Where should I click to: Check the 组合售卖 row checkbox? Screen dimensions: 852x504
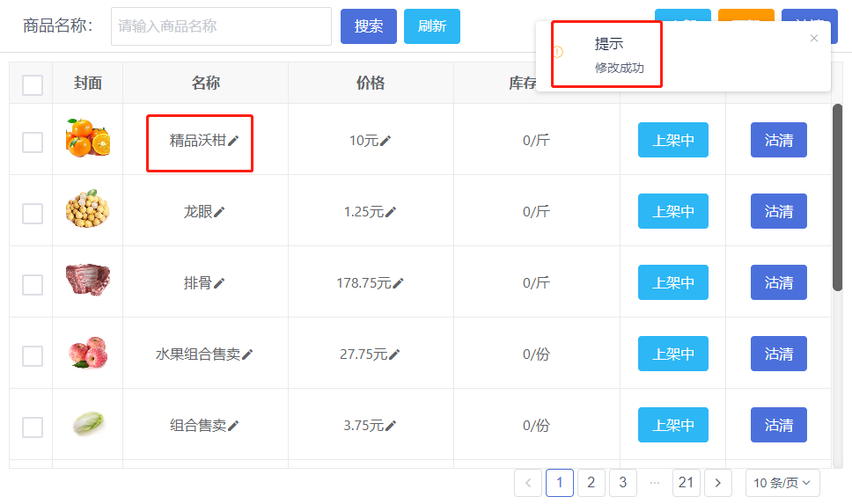coord(33,427)
